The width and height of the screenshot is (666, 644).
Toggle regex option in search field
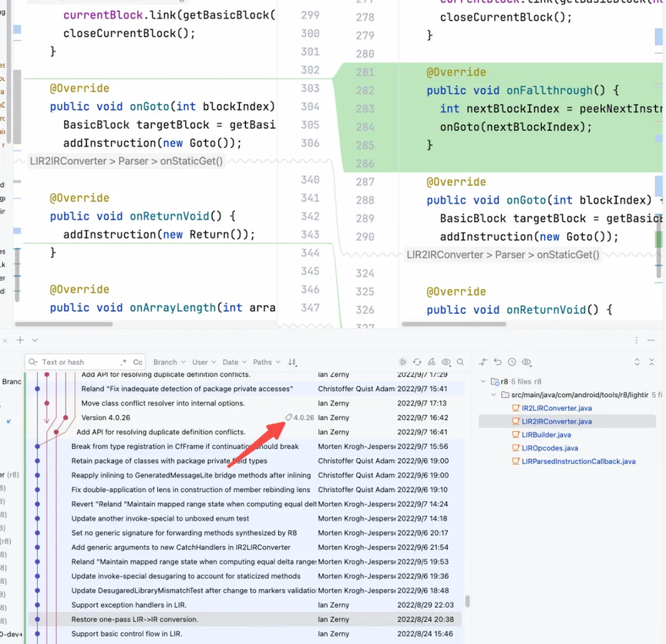[123, 362]
